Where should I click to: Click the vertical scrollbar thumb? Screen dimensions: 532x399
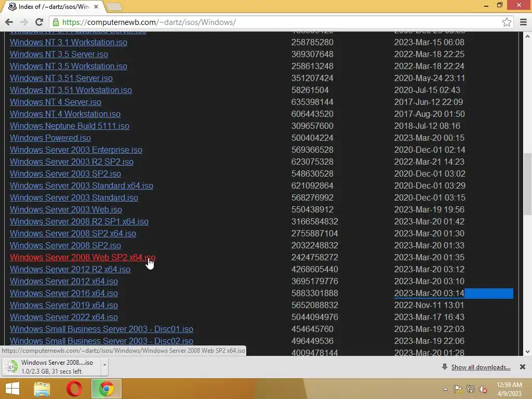click(x=528, y=183)
